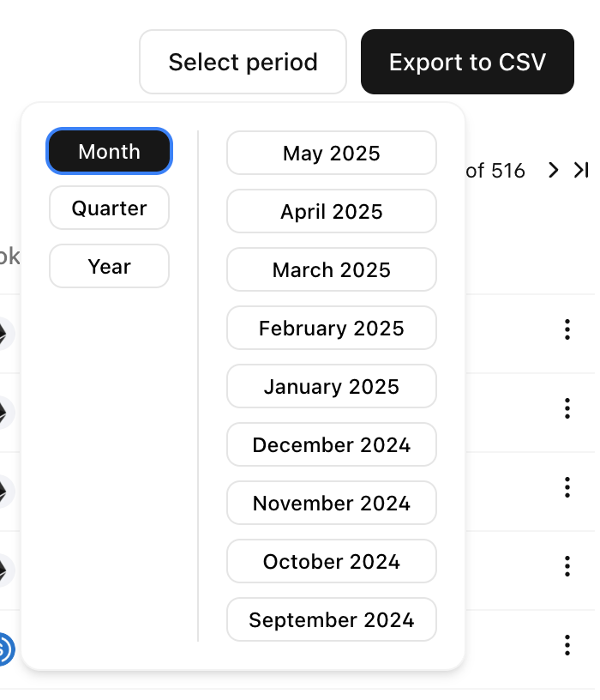The height and width of the screenshot is (700, 600).
Task: Open second row three-dot menu
Action: [567, 408]
